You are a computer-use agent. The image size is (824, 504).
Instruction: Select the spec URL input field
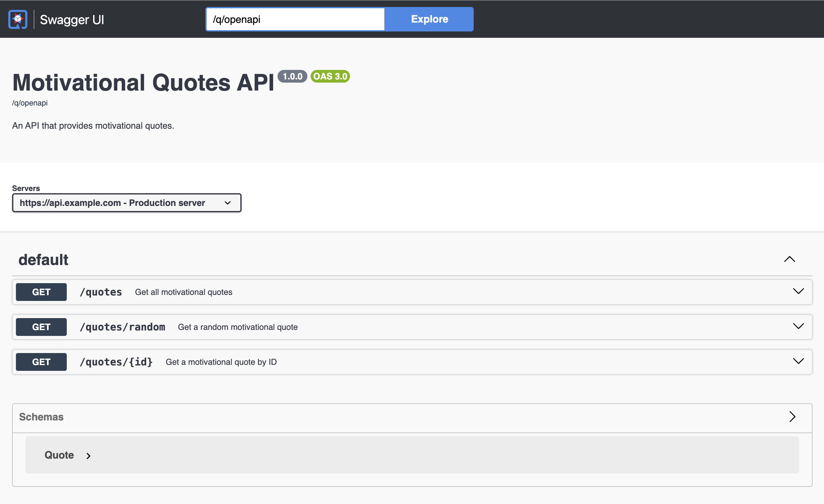click(x=295, y=19)
